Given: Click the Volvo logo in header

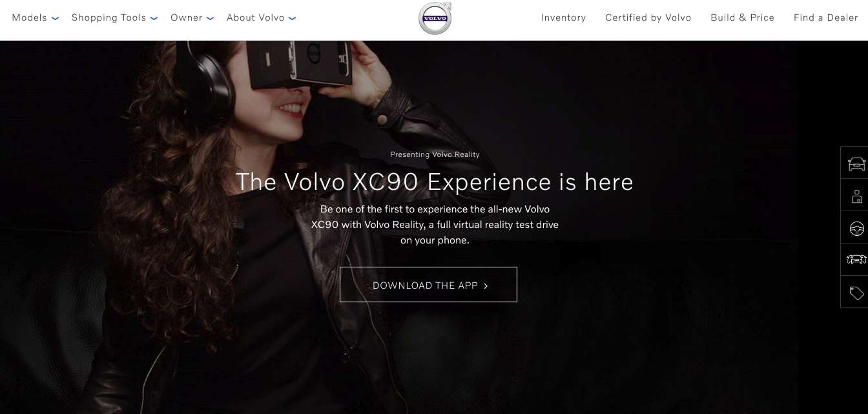Looking at the screenshot, I should [435, 18].
